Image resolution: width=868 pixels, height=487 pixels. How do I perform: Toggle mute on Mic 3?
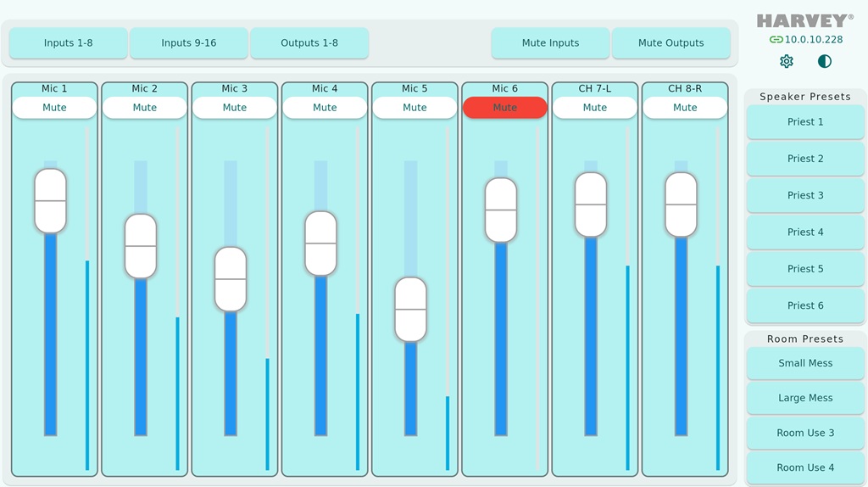click(235, 108)
